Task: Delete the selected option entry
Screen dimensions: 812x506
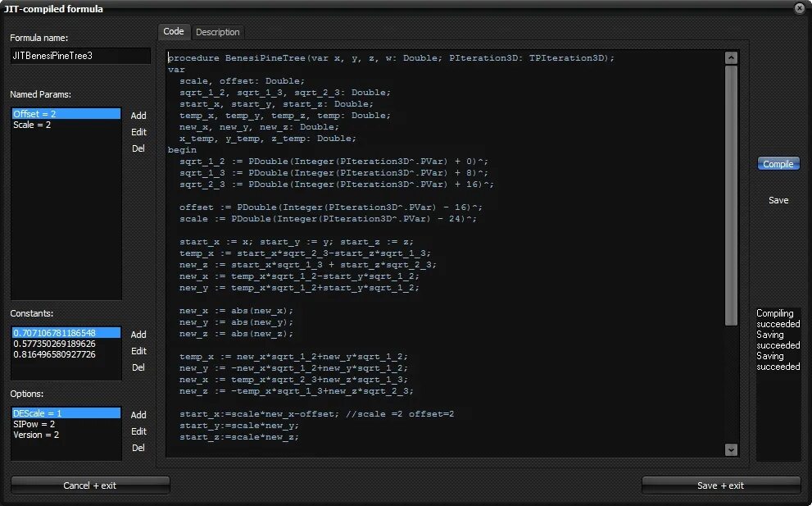Action: click(x=138, y=448)
